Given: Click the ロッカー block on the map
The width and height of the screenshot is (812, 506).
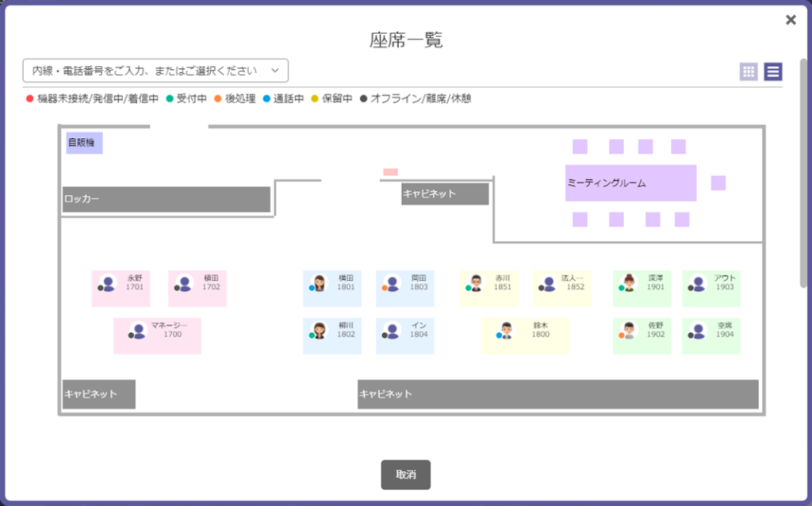Looking at the screenshot, I should click(167, 199).
